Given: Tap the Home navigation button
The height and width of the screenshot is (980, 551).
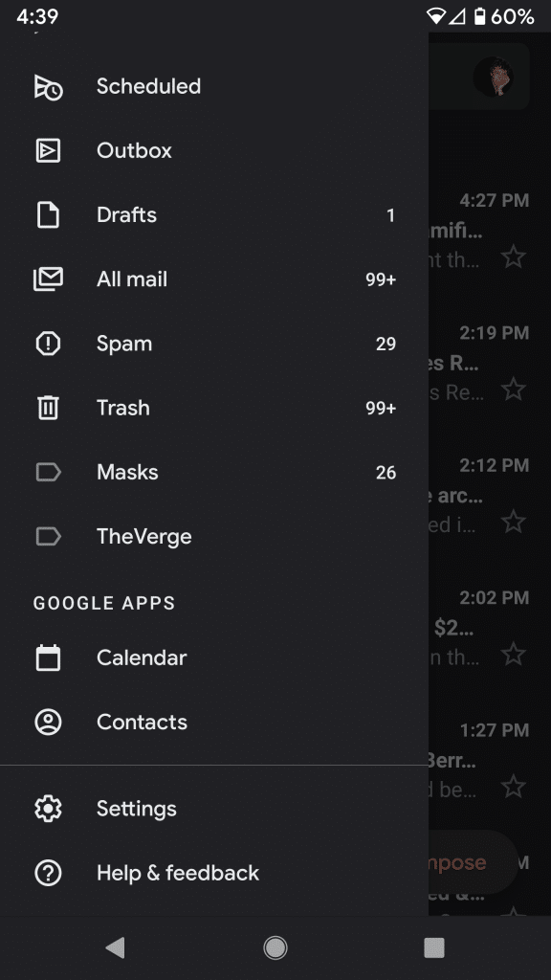Looking at the screenshot, I should coord(275,947).
